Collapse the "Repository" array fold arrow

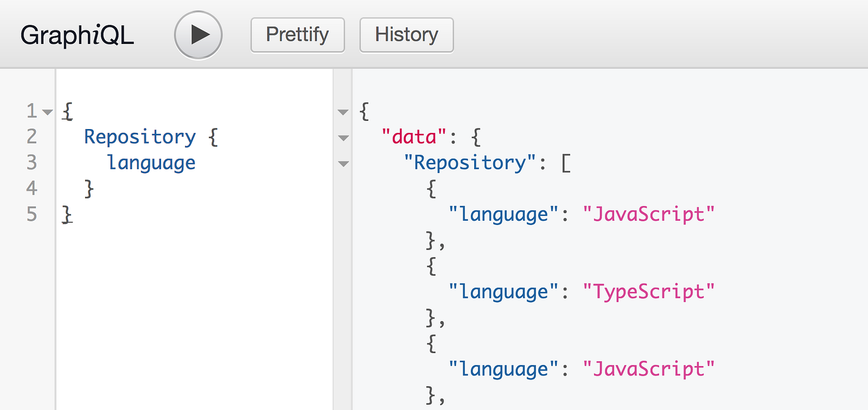point(343,163)
